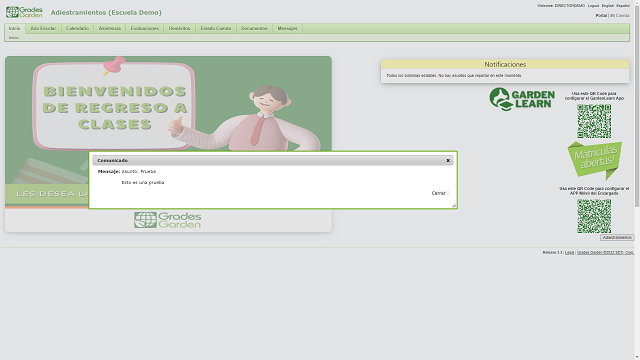Click the page's vertical scrollbar

(637, 106)
